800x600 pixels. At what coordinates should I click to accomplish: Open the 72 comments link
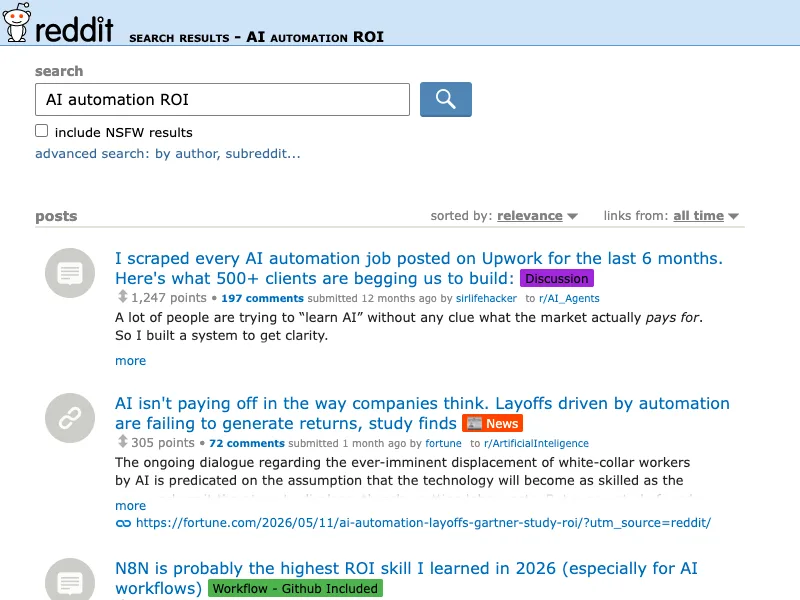pyautogui.click(x=246, y=443)
